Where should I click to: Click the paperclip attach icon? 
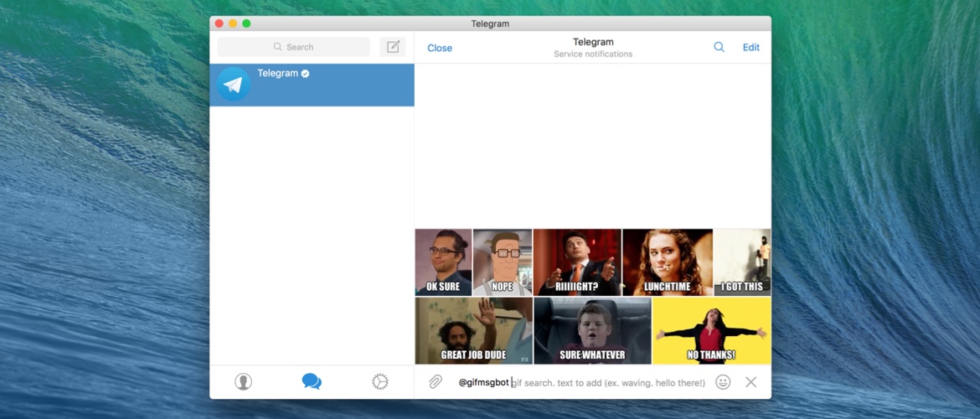click(436, 381)
